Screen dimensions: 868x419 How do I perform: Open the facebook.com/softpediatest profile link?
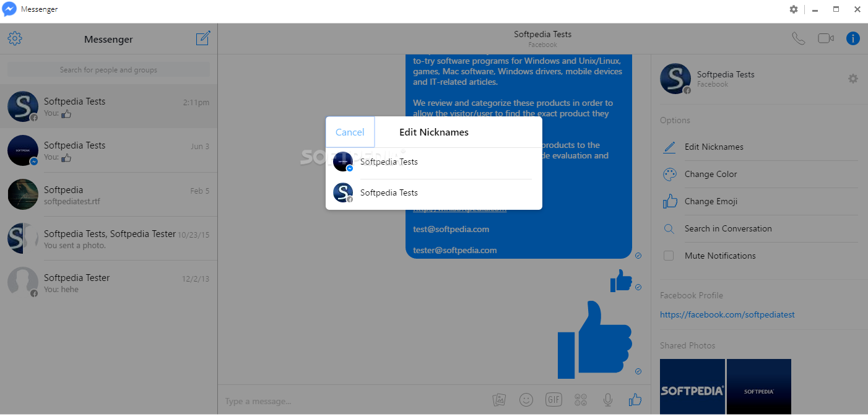pos(727,314)
